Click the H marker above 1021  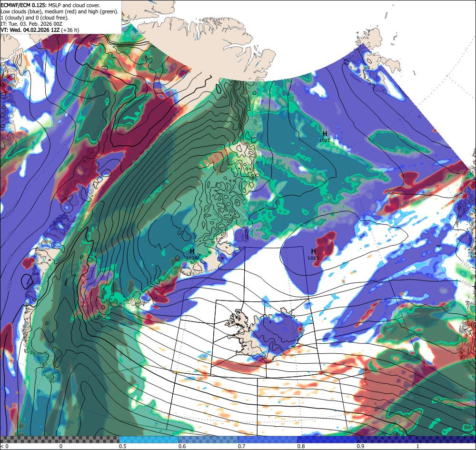(x=325, y=134)
